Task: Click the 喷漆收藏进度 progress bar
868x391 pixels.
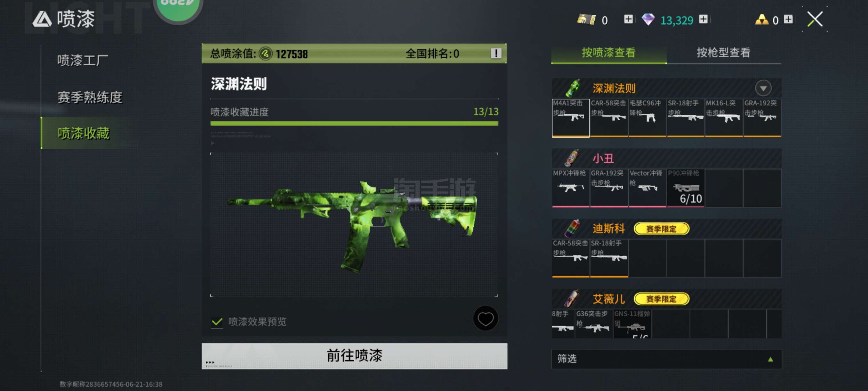Action: pyautogui.click(x=354, y=123)
